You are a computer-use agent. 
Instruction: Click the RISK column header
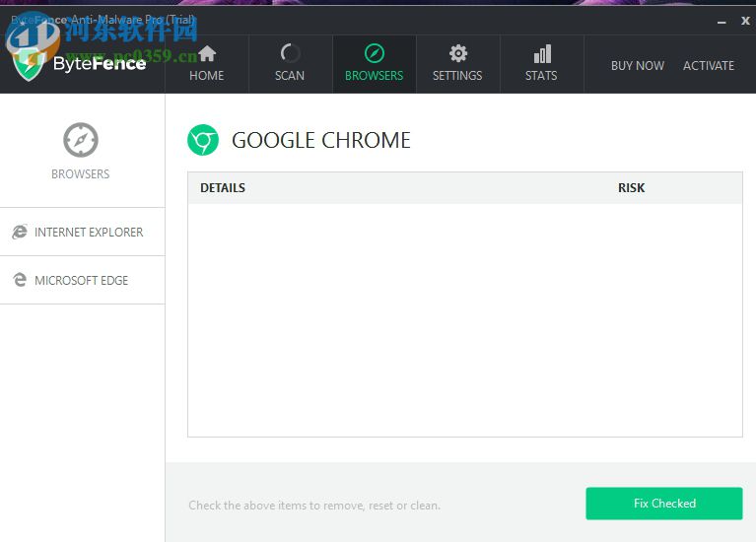point(631,187)
